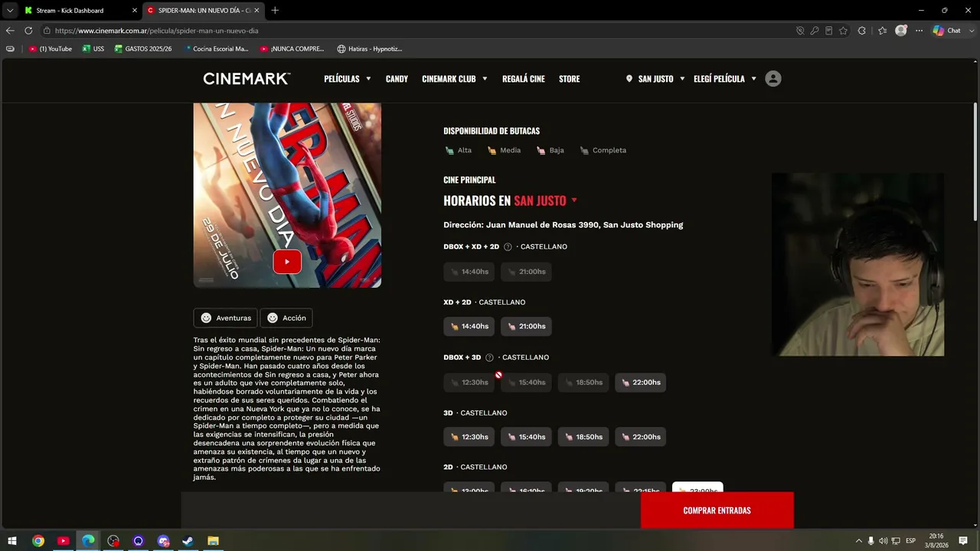Screen dimensions: 980x551
Task: Change cinema in Horarios en San Justo
Action: pos(545,201)
